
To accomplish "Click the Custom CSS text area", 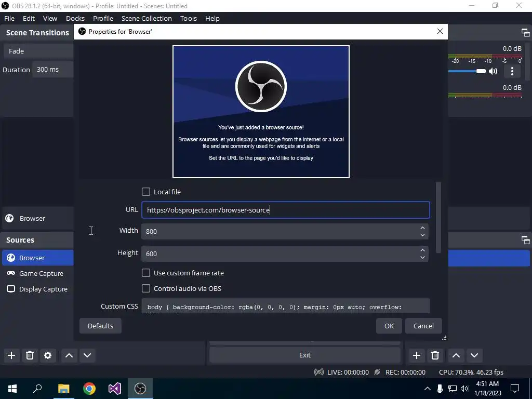I will pyautogui.click(x=285, y=306).
